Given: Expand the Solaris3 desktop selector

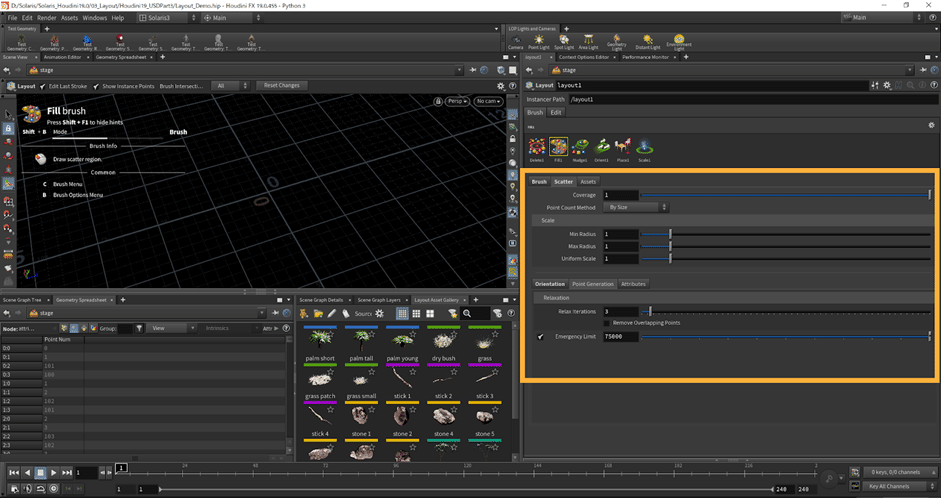Looking at the screenshot, I should pos(166,18).
